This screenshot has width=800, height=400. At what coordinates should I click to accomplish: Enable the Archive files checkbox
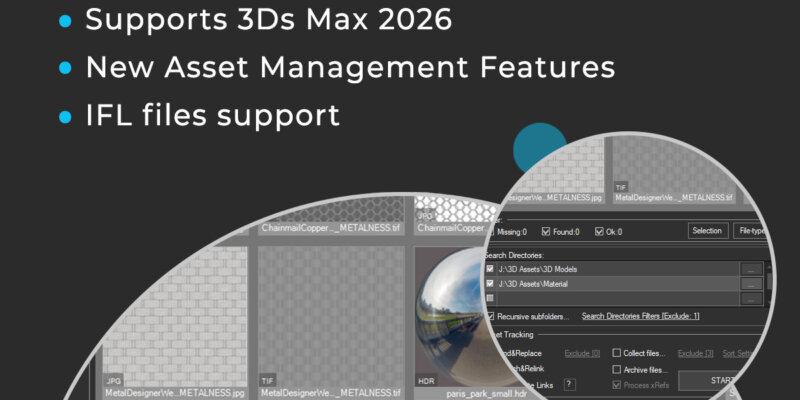[x=616, y=369]
